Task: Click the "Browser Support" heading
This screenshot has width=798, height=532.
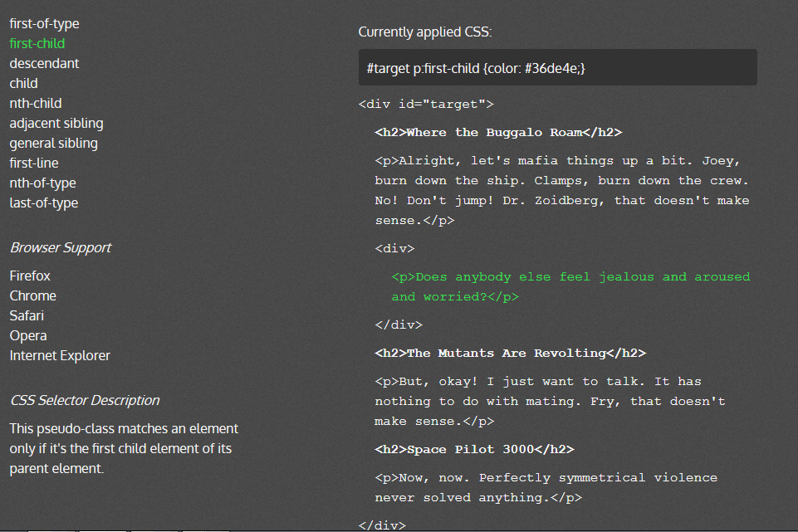Action: [61, 247]
